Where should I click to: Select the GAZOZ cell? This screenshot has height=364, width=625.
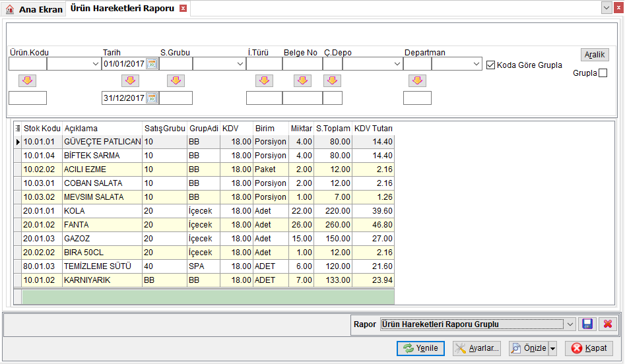click(x=102, y=239)
